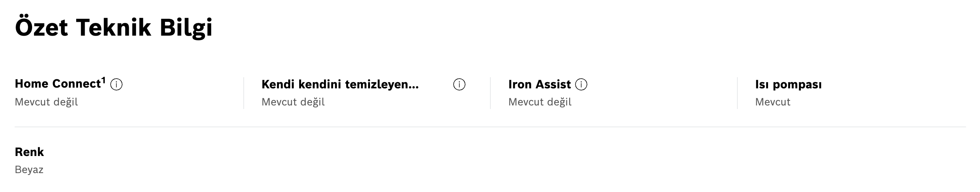The image size is (980, 192).
Task: Click the Iron Assist label
Action: click(539, 85)
